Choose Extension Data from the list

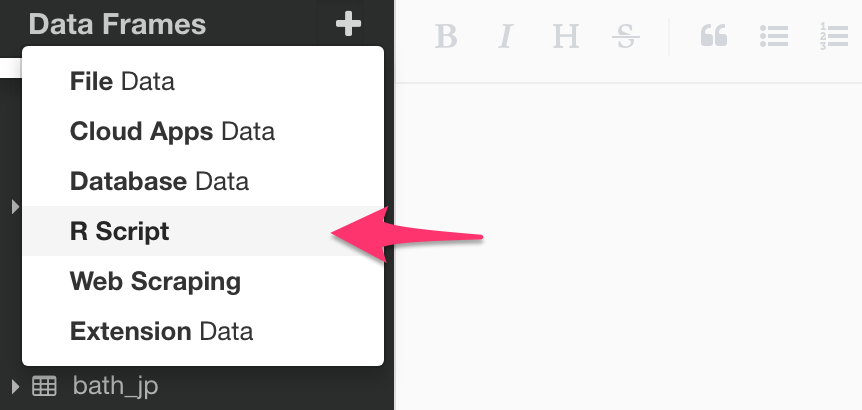pos(161,331)
